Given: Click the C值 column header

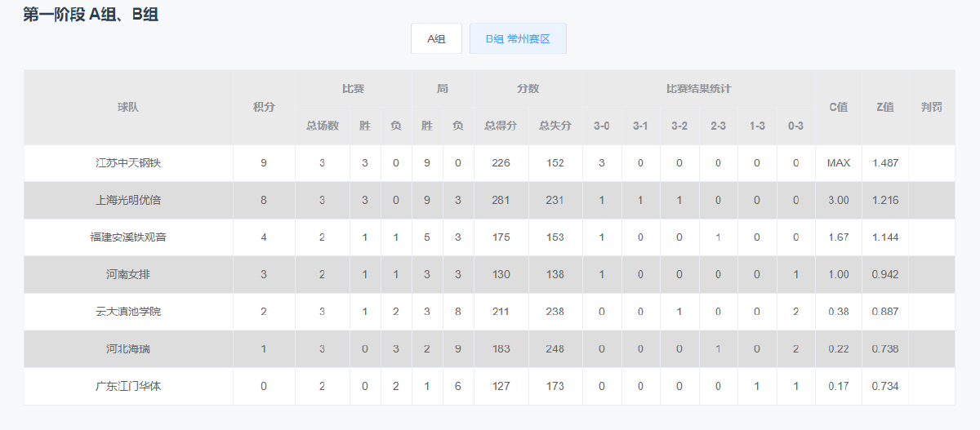Looking at the screenshot, I should [x=839, y=107].
